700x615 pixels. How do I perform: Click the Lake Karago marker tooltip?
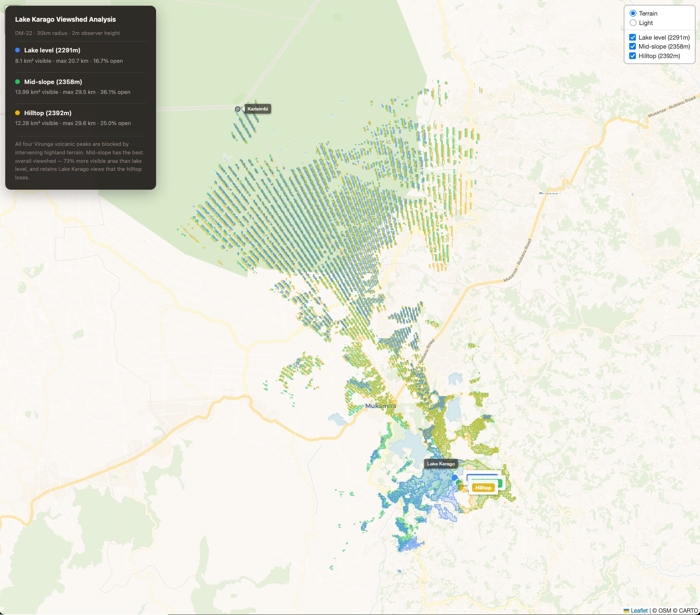click(x=441, y=464)
